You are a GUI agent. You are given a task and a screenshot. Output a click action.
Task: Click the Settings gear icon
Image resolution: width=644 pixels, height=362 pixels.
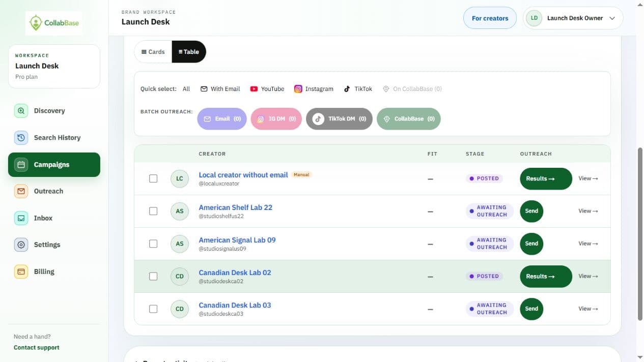point(21,245)
